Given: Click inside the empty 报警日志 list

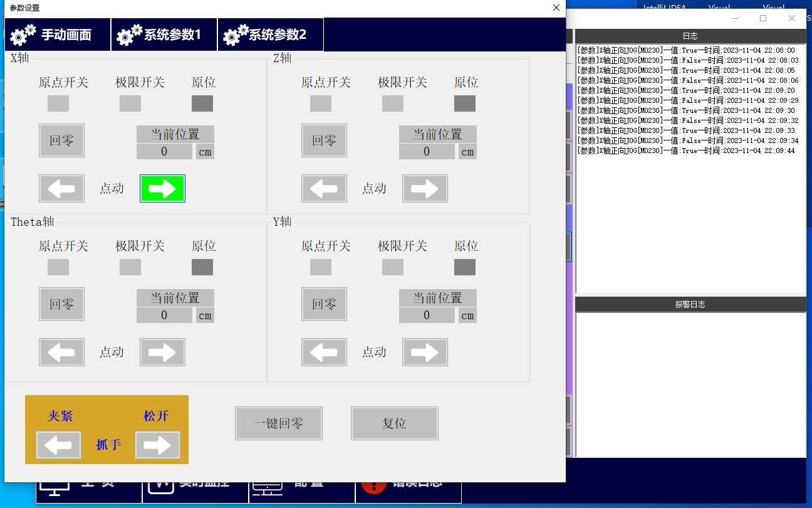Looking at the screenshot, I should tap(690, 384).
